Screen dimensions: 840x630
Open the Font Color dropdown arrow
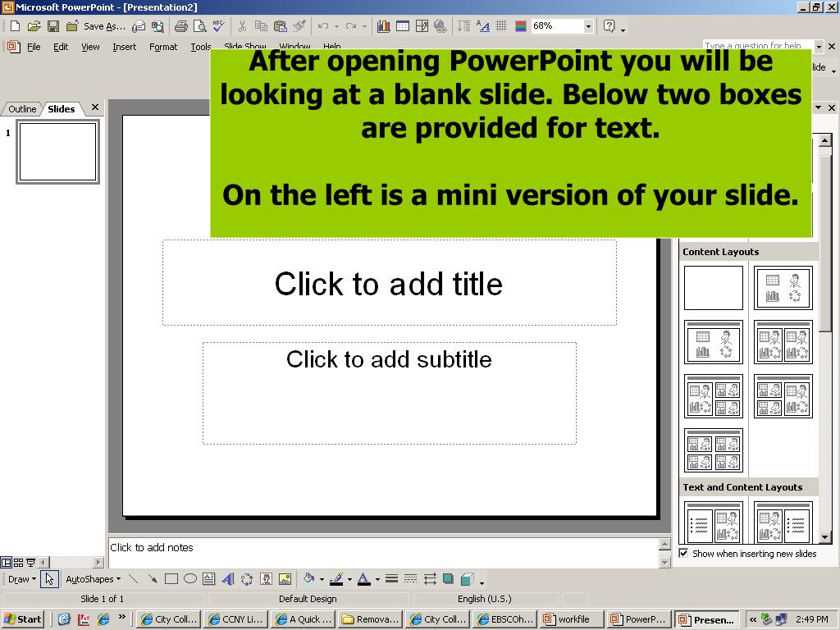(x=377, y=579)
